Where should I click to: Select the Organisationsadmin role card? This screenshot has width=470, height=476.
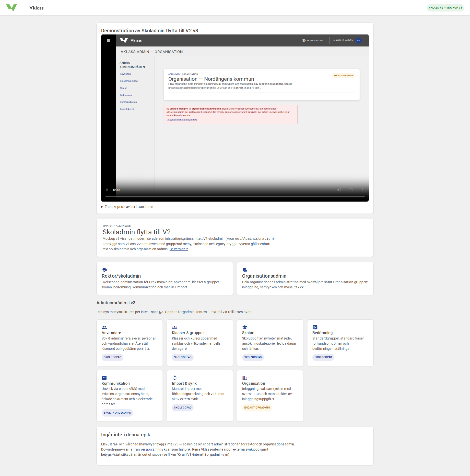coord(305,278)
